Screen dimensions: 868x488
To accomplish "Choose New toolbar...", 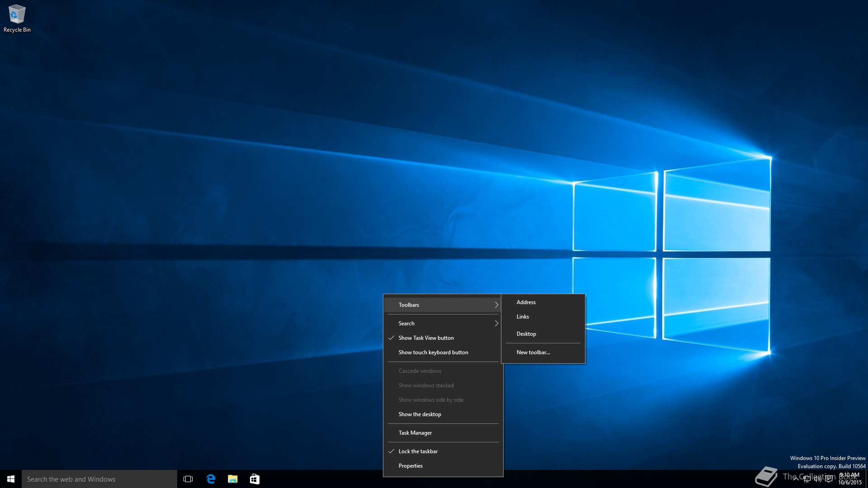I will click(x=543, y=352).
